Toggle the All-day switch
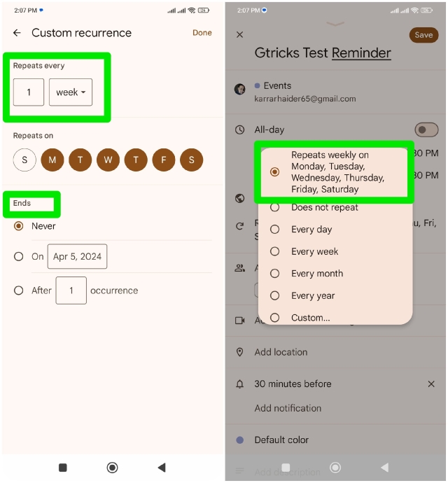The width and height of the screenshot is (448, 483). [426, 129]
